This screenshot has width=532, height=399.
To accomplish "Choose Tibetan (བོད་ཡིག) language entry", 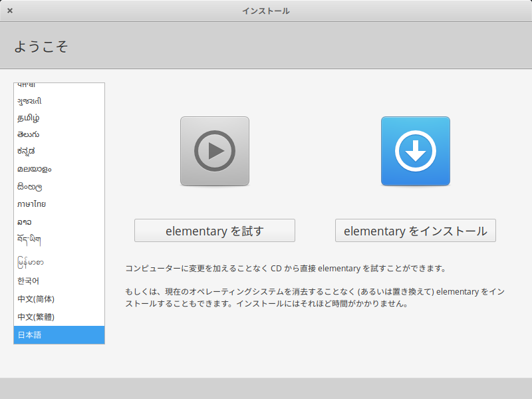I will point(59,240).
